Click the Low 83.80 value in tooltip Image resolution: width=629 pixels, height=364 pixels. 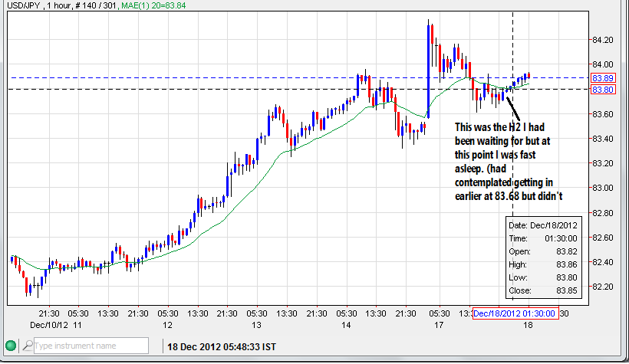(x=566, y=277)
